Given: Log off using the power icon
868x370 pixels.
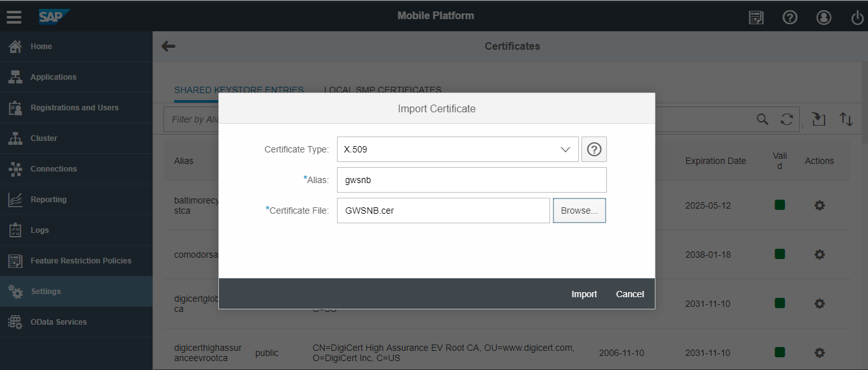Looking at the screenshot, I should coord(857,17).
